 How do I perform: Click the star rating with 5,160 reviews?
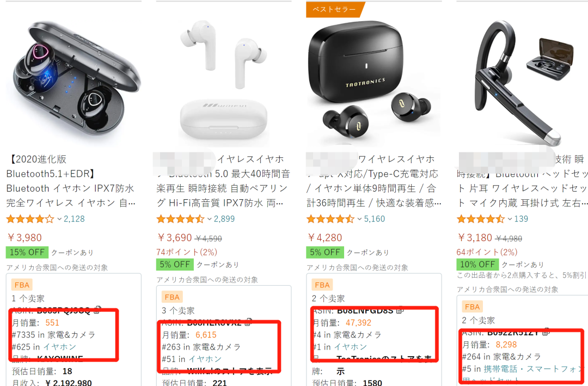(330, 219)
